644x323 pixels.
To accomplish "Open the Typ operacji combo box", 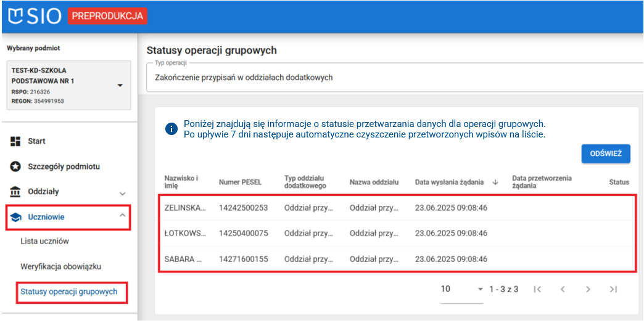I will pos(395,78).
